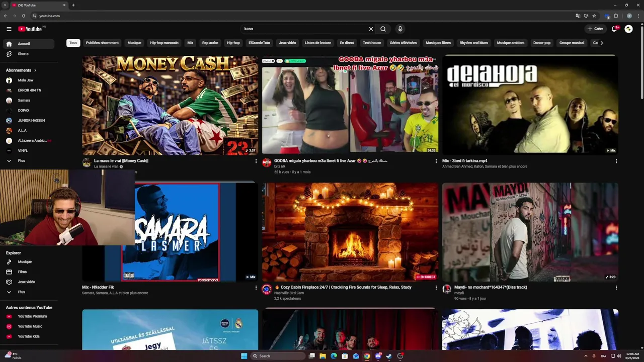This screenshot has width=644, height=362.
Task: Select the Tech house chip
Action: pyautogui.click(x=372, y=43)
